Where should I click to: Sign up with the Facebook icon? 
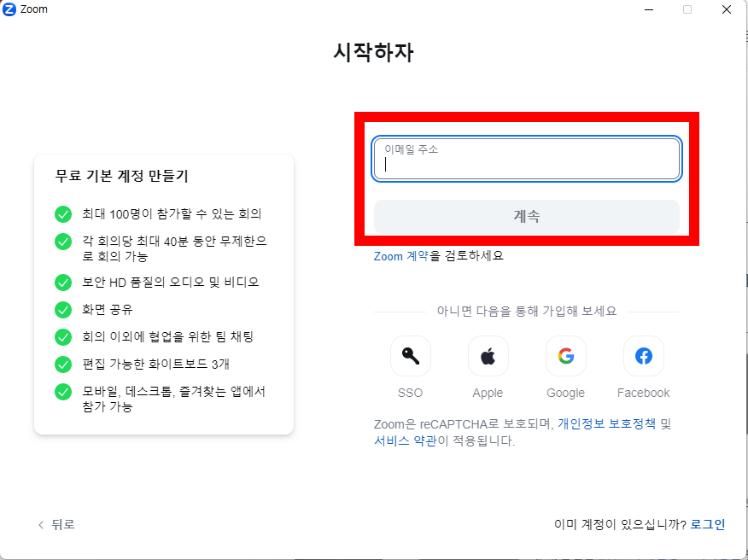643,356
